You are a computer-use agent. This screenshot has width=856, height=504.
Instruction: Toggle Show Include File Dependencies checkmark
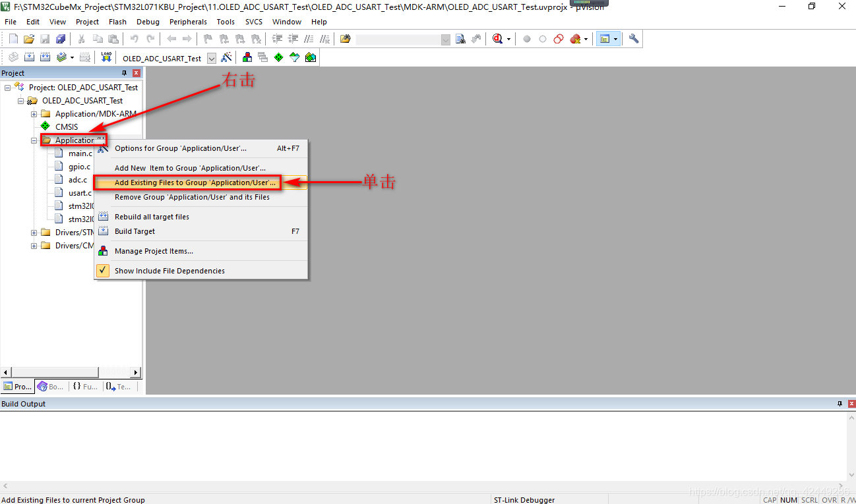103,270
